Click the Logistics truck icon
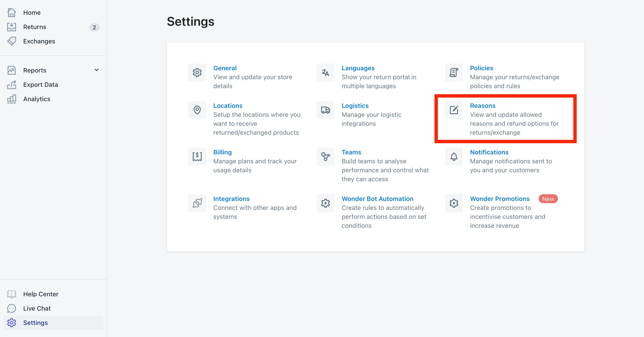Image resolution: width=644 pixels, height=337 pixels. (325, 110)
